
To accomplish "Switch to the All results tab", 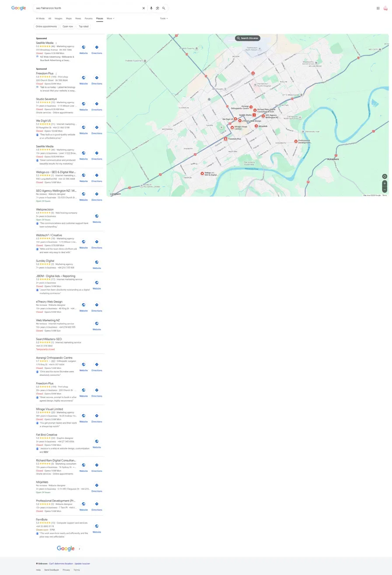I will click(x=50, y=18).
